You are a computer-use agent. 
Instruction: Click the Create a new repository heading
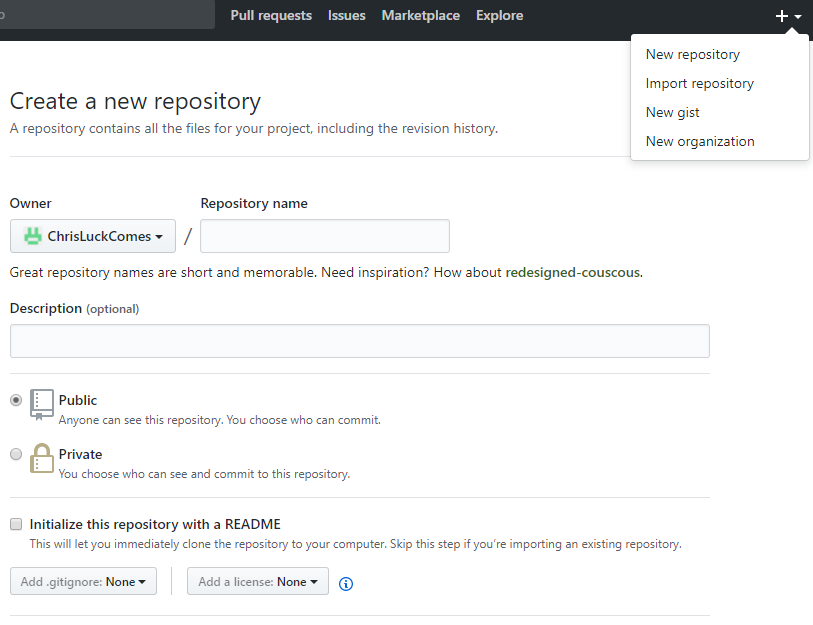tap(135, 101)
